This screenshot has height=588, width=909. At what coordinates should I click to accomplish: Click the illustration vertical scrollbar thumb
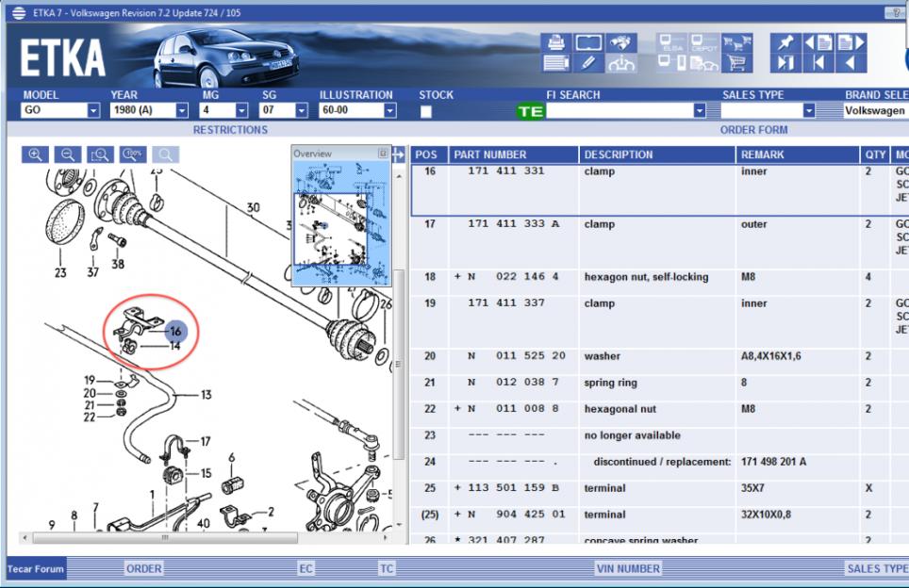tap(399, 365)
